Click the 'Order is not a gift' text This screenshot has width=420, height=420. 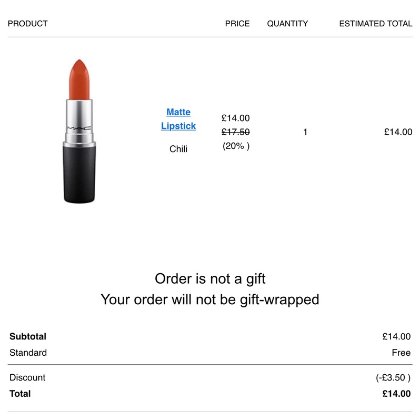coord(210,279)
